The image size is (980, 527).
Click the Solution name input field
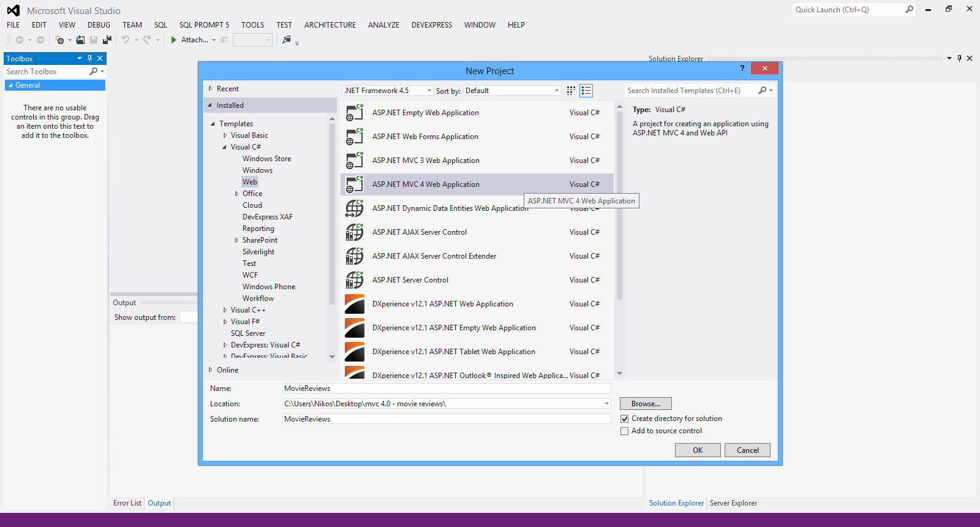pyautogui.click(x=447, y=419)
